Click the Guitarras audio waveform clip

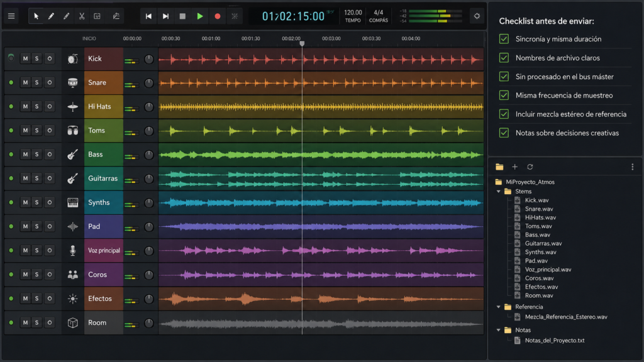321,178
